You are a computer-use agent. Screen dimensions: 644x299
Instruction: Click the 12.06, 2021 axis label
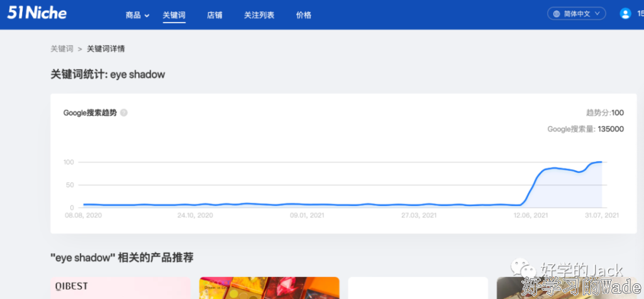click(530, 215)
